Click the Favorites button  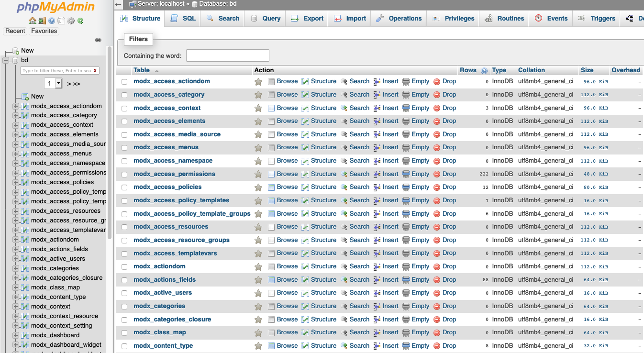coord(44,31)
